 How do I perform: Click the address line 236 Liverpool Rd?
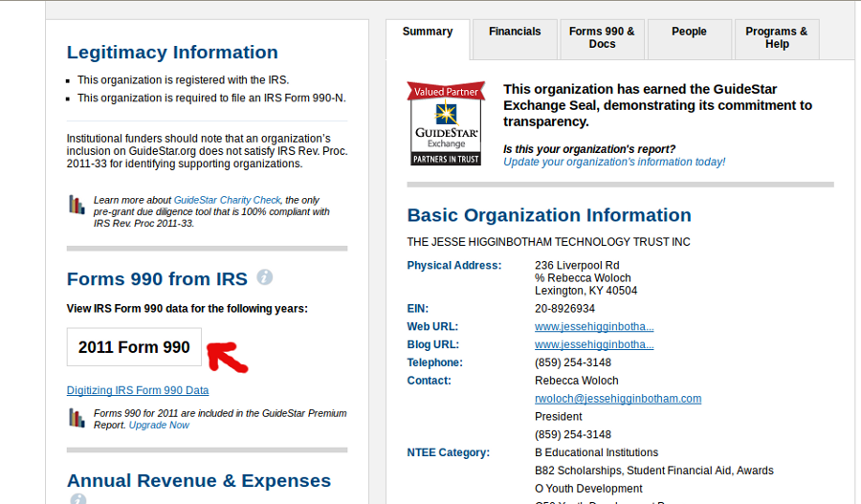tap(577, 265)
